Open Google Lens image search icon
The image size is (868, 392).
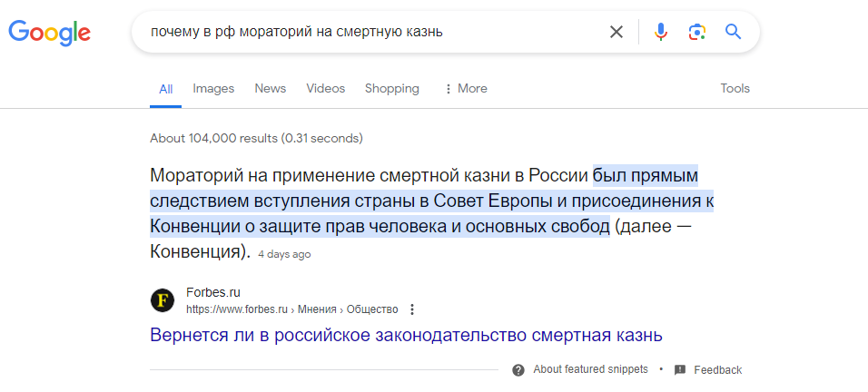click(x=697, y=32)
